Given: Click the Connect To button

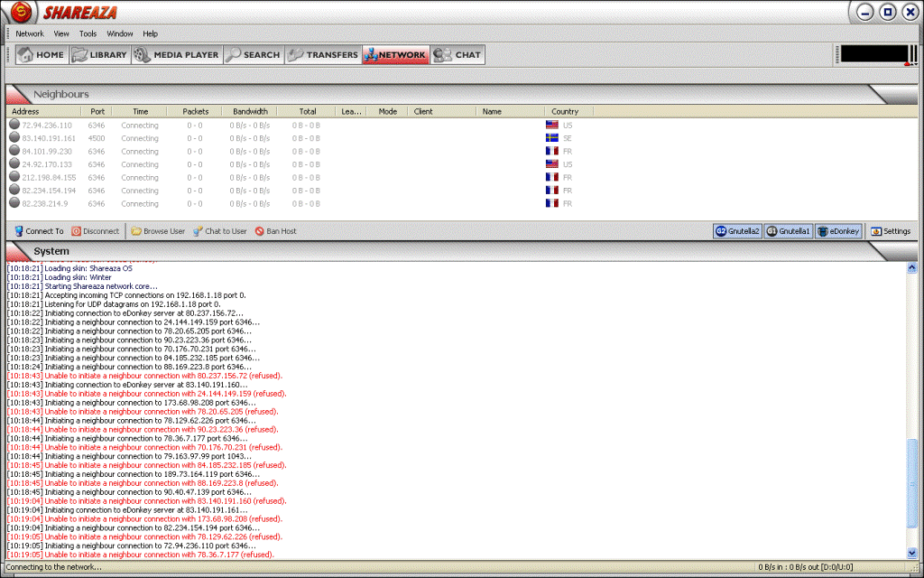Looking at the screenshot, I should click(x=39, y=231).
